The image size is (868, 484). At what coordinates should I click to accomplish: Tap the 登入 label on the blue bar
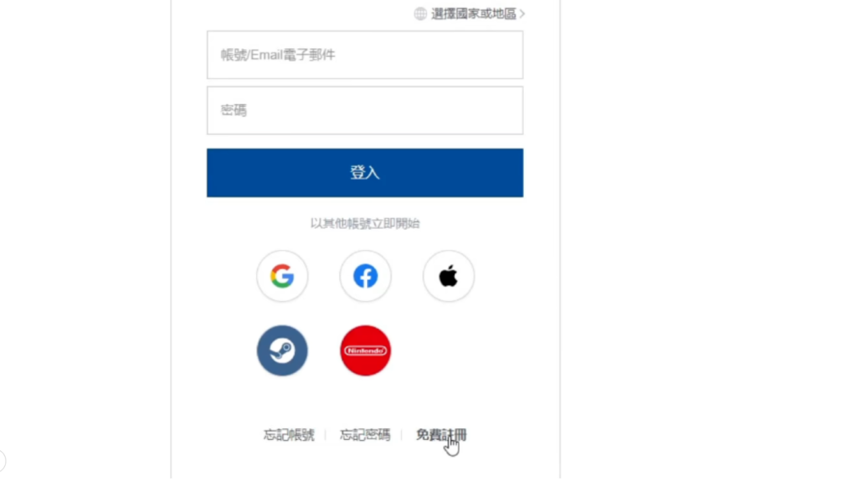364,173
